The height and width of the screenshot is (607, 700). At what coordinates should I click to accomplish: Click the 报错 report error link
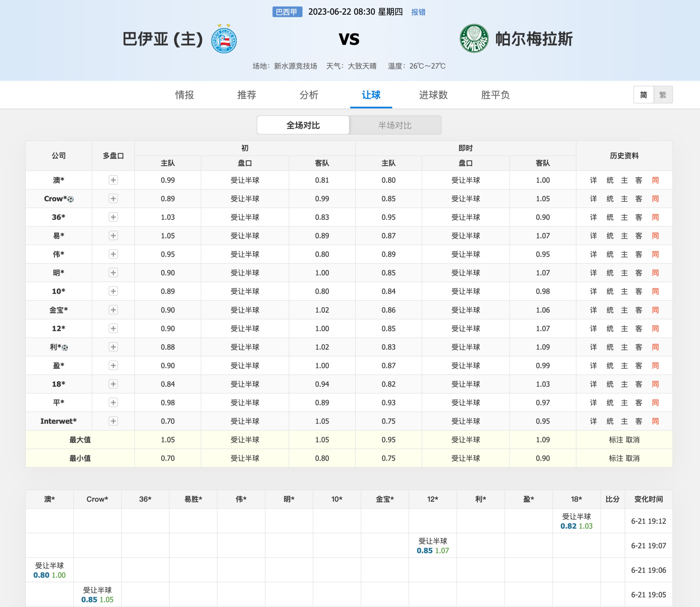pyautogui.click(x=418, y=12)
